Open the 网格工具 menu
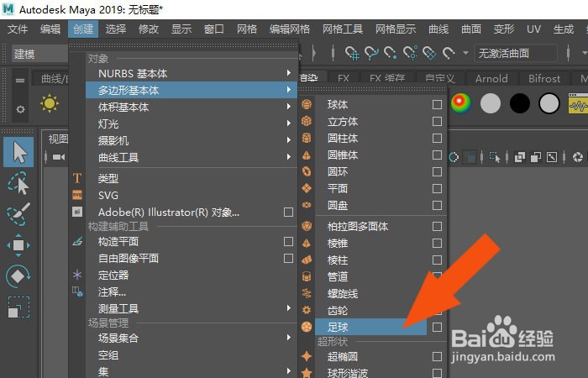Viewport: 588px width, 378px height. pyautogui.click(x=343, y=29)
